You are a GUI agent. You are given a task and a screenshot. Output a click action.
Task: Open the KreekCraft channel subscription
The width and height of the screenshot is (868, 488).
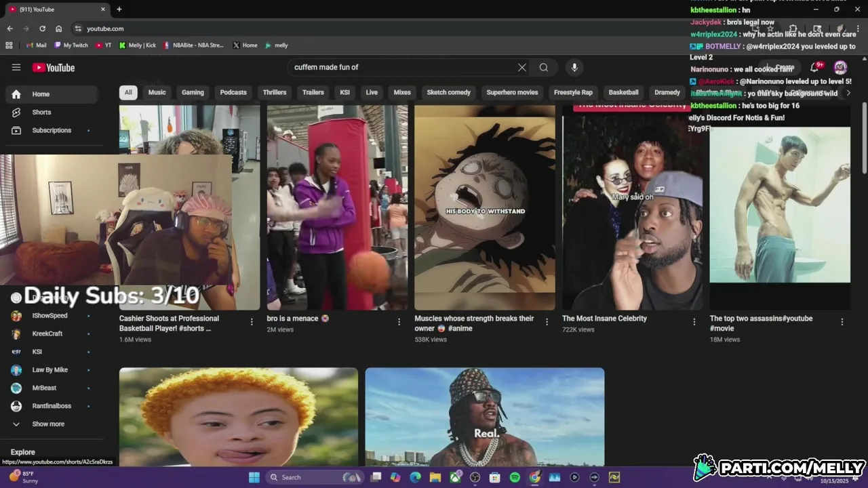coord(52,333)
